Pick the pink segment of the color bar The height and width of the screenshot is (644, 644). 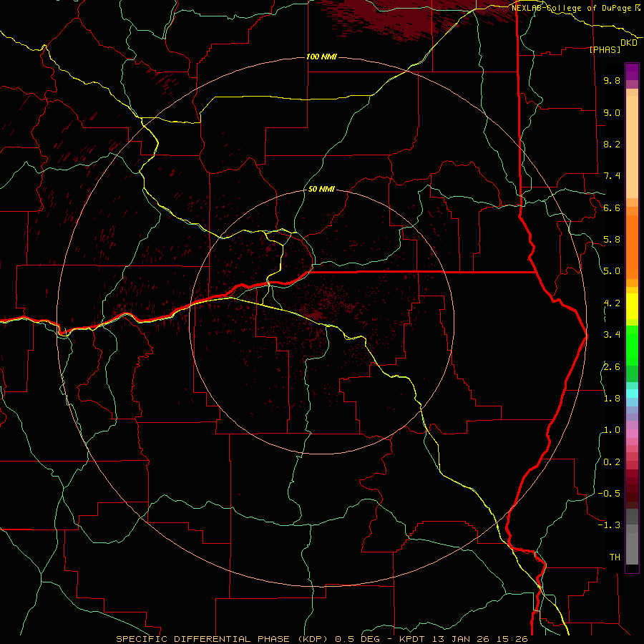[x=632, y=434]
